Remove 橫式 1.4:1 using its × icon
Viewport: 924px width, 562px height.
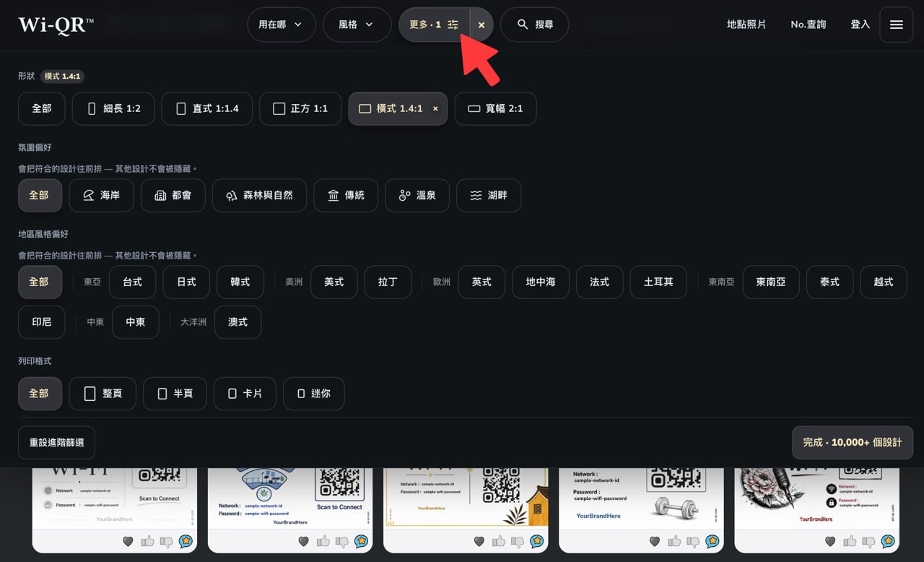(x=435, y=108)
